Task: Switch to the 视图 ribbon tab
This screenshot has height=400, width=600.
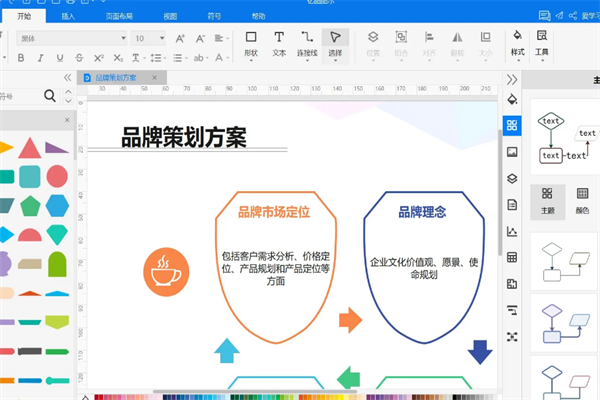Action: pos(170,16)
